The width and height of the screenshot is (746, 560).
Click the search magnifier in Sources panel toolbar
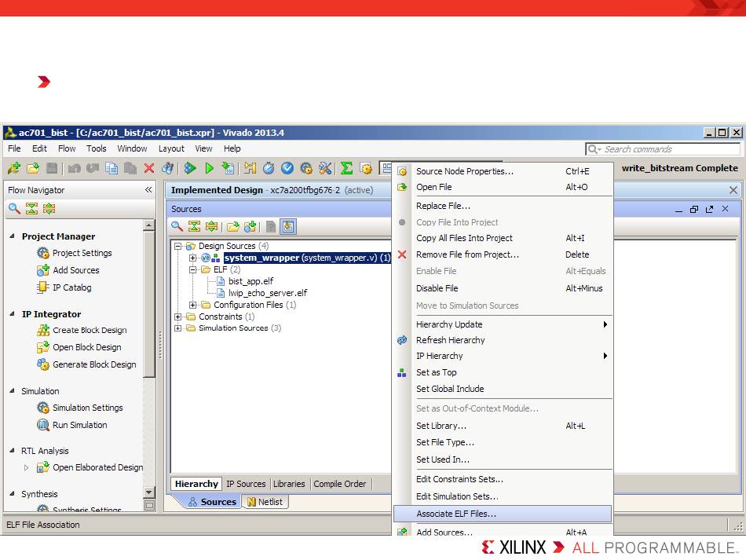(x=177, y=226)
